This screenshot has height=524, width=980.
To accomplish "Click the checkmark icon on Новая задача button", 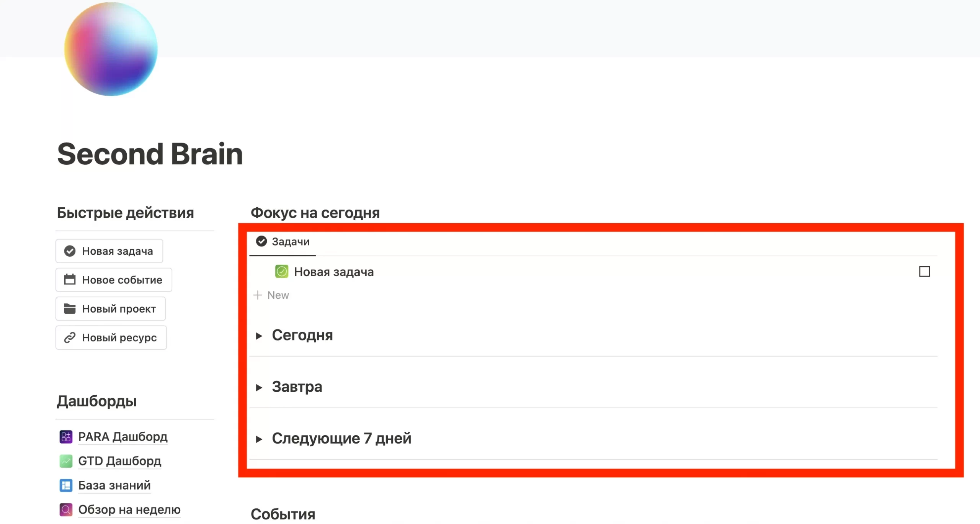I will (70, 251).
